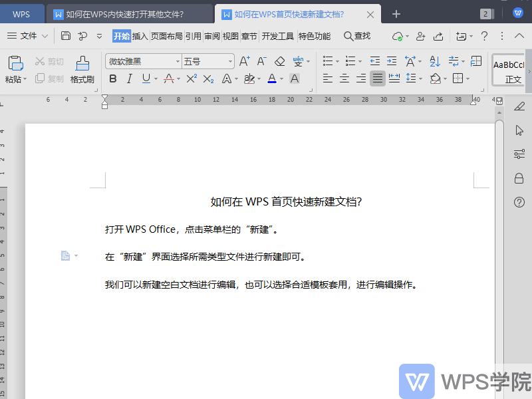This screenshot has height=399, width=532.
Task: Toggle Italic formatting
Action: pyautogui.click(x=129, y=78)
